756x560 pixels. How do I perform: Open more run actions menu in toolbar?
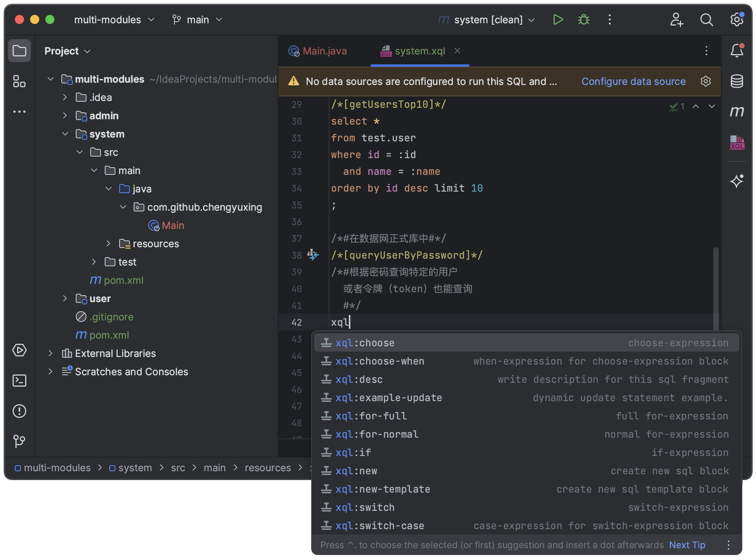click(610, 19)
